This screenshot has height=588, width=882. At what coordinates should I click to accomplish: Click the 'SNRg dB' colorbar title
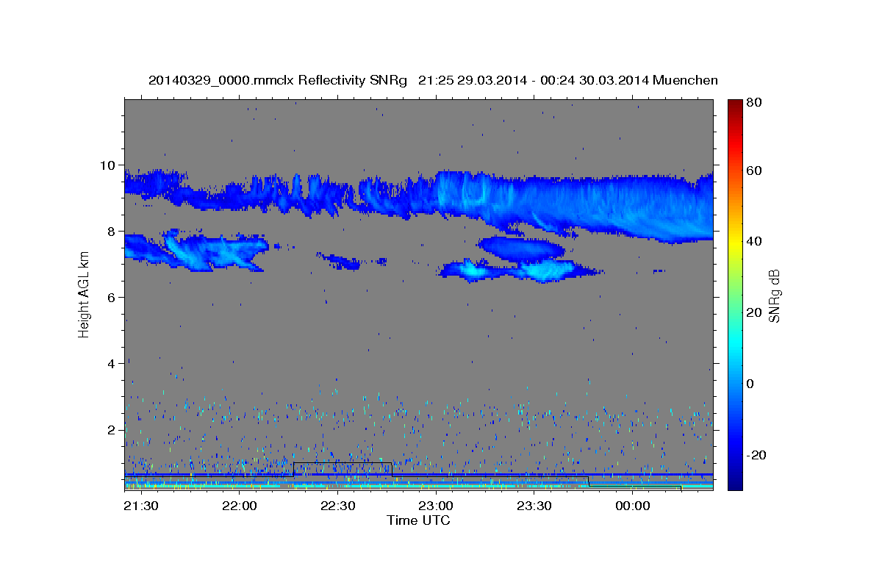coord(774,295)
